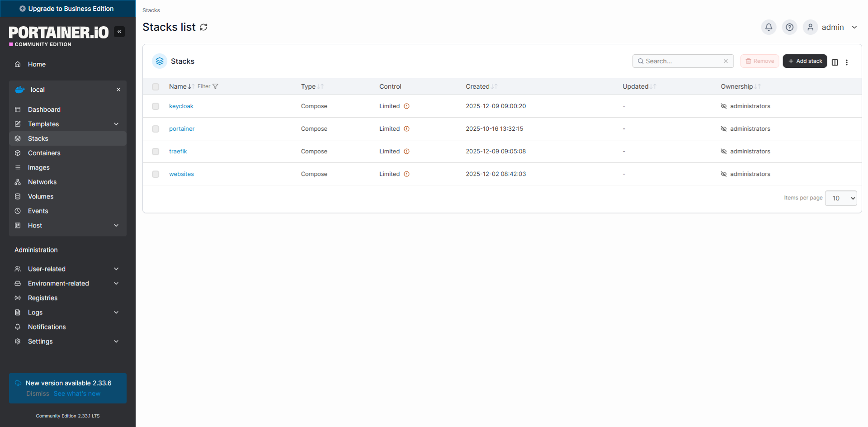Expand the Templates sidebar section
This screenshot has height=427, width=868.
click(x=116, y=124)
